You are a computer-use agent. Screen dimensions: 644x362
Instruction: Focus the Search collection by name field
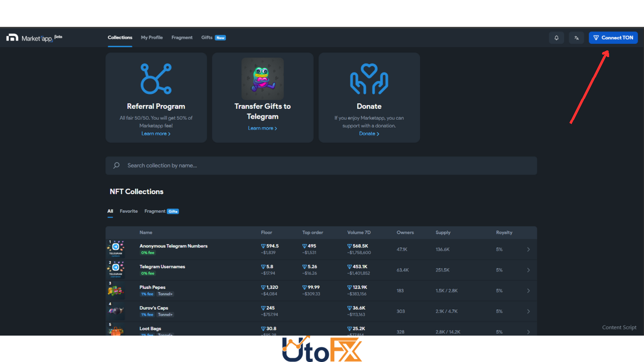pyautogui.click(x=321, y=165)
